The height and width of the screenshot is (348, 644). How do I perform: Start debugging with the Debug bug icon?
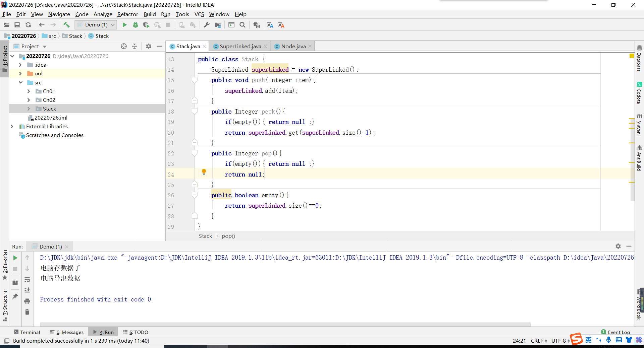point(136,25)
